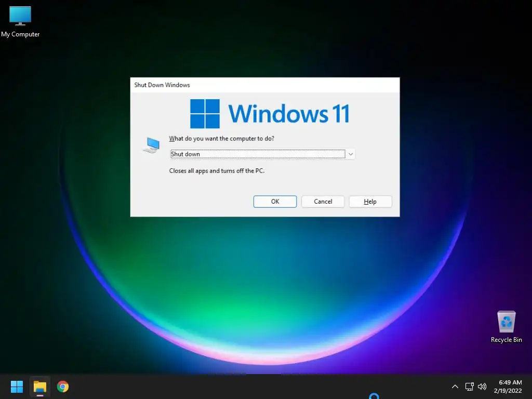Show hidden system tray icons chevron
This screenshot has width=532, height=399.
tap(455, 387)
